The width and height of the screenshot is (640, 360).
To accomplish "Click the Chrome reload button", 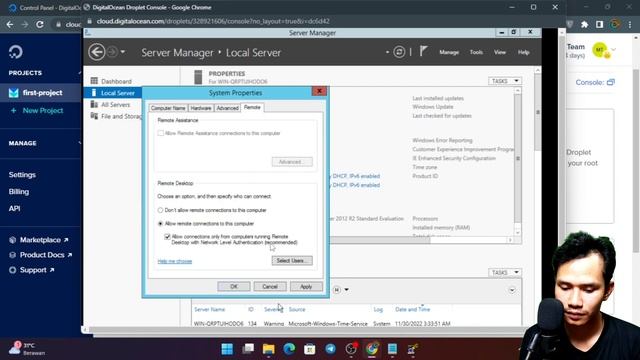I will point(40,24).
